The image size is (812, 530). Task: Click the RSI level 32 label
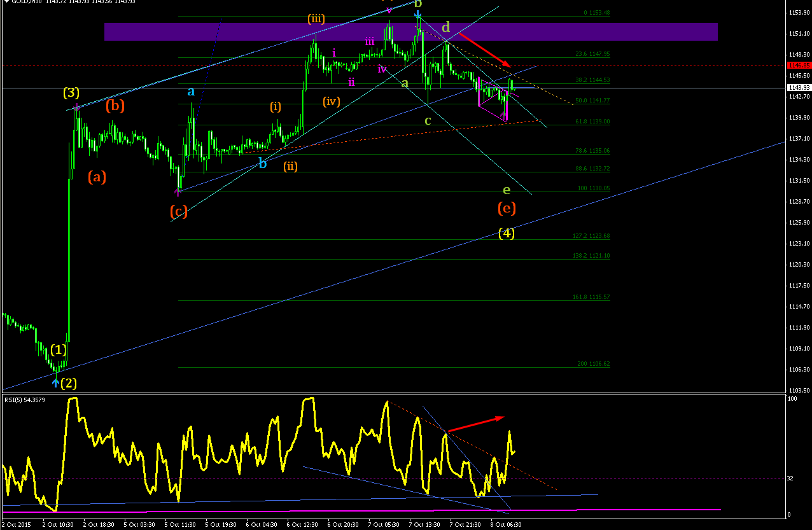click(792, 478)
